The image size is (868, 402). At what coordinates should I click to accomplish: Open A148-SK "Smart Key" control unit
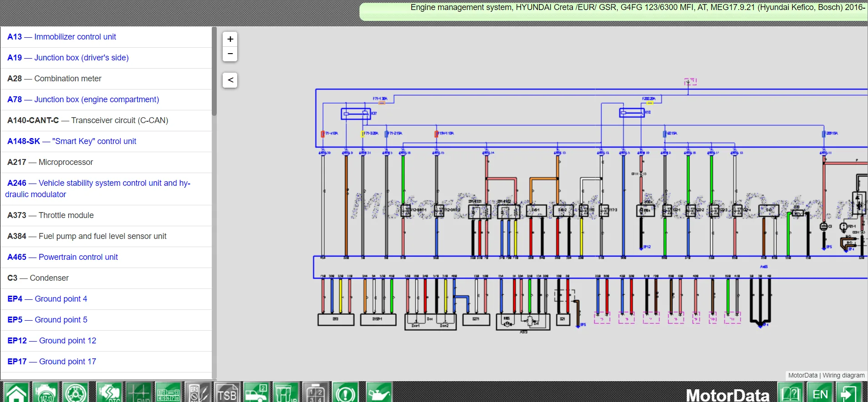[72, 141]
